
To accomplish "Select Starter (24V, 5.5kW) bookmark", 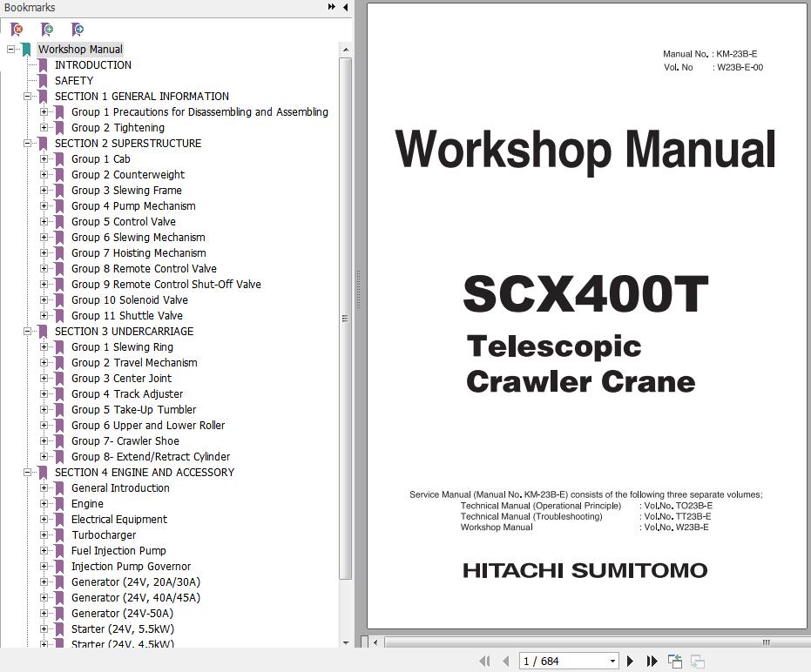I will (x=123, y=629).
